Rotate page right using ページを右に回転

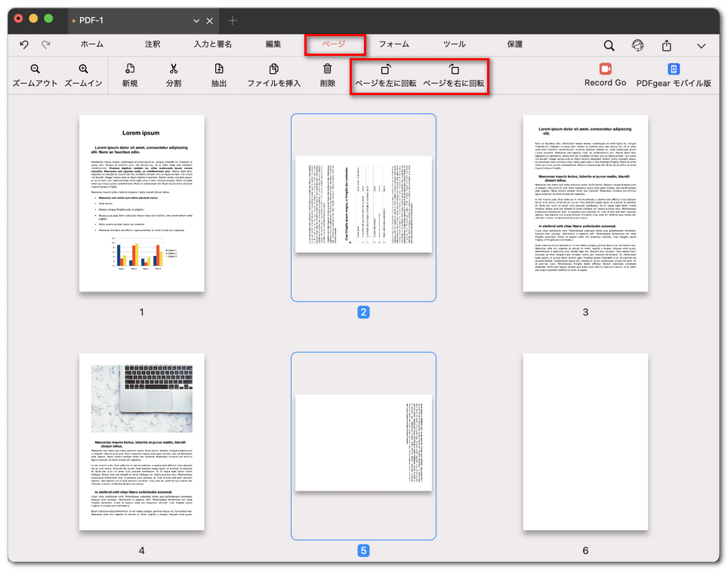click(x=453, y=69)
